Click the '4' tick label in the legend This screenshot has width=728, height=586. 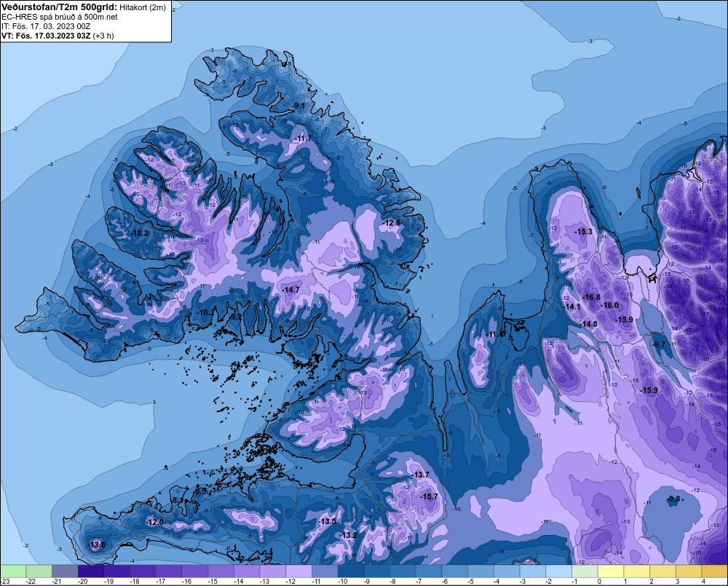(703, 582)
